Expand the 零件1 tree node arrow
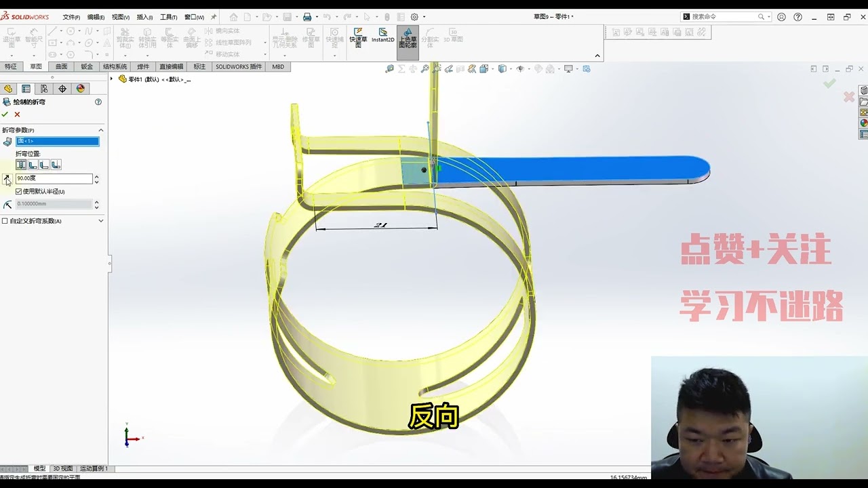Image resolution: width=868 pixels, height=488 pixels. (x=113, y=79)
